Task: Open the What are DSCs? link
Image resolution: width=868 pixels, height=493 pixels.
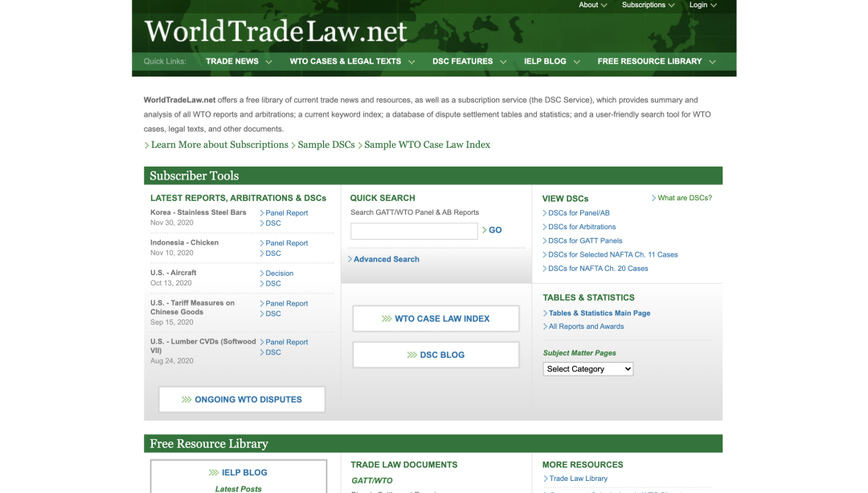Action: click(x=684, y=198)
